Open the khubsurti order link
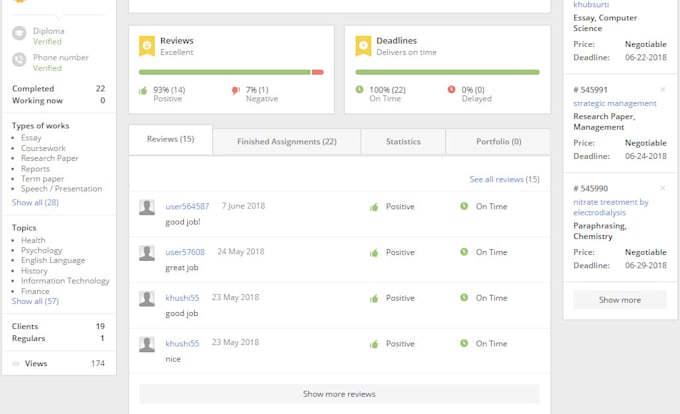 point(591,4)
